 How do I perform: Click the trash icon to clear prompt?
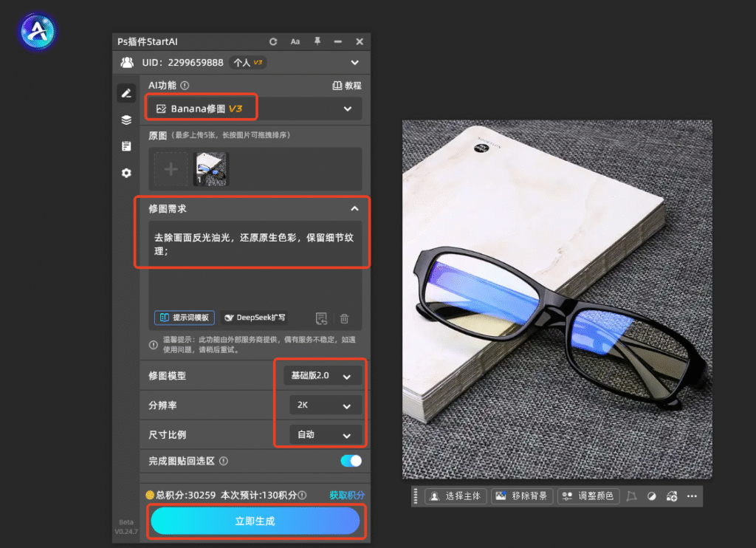pos(344,318)
